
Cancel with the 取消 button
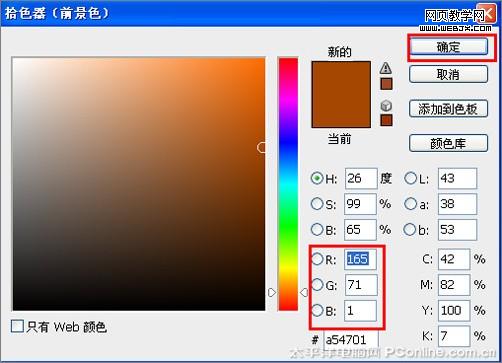click(448, 74)
